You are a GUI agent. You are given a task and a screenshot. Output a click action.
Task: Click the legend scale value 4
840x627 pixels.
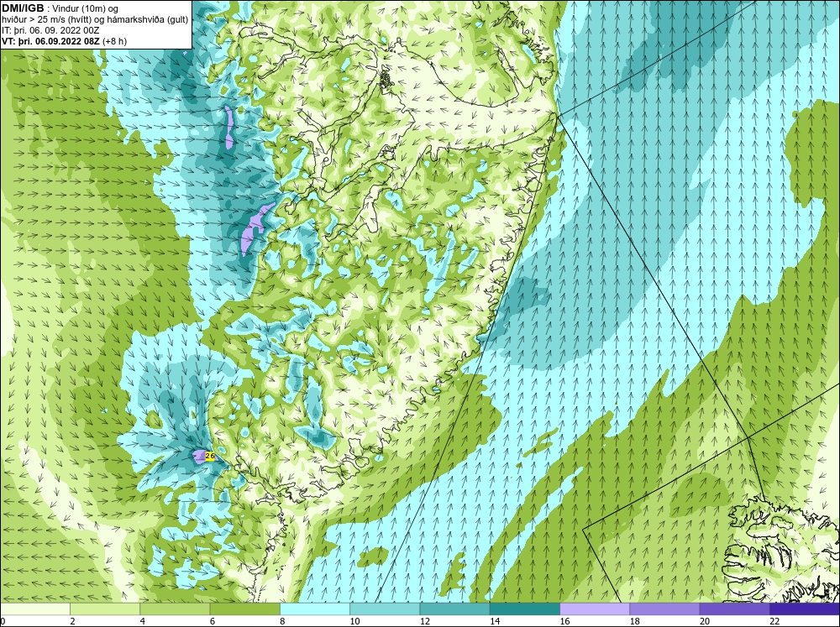tap(143, 621)
